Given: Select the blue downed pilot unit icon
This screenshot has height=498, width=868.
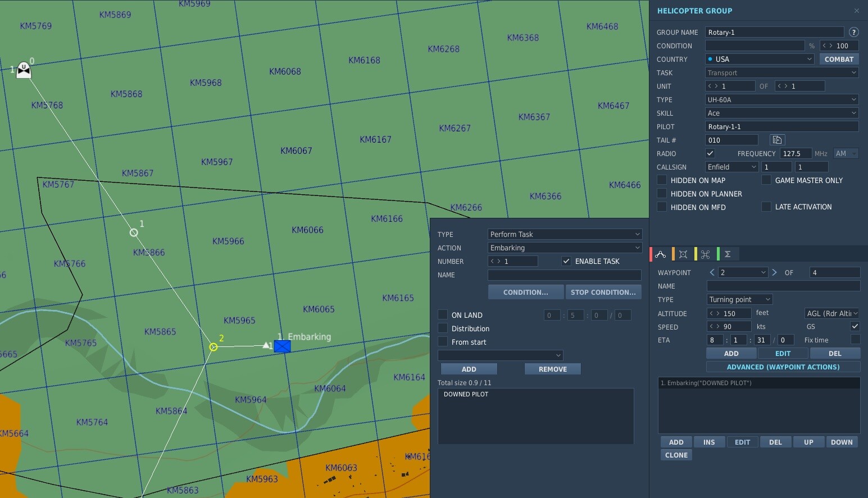Looking at the screenshot, I should tap(282, 346).
